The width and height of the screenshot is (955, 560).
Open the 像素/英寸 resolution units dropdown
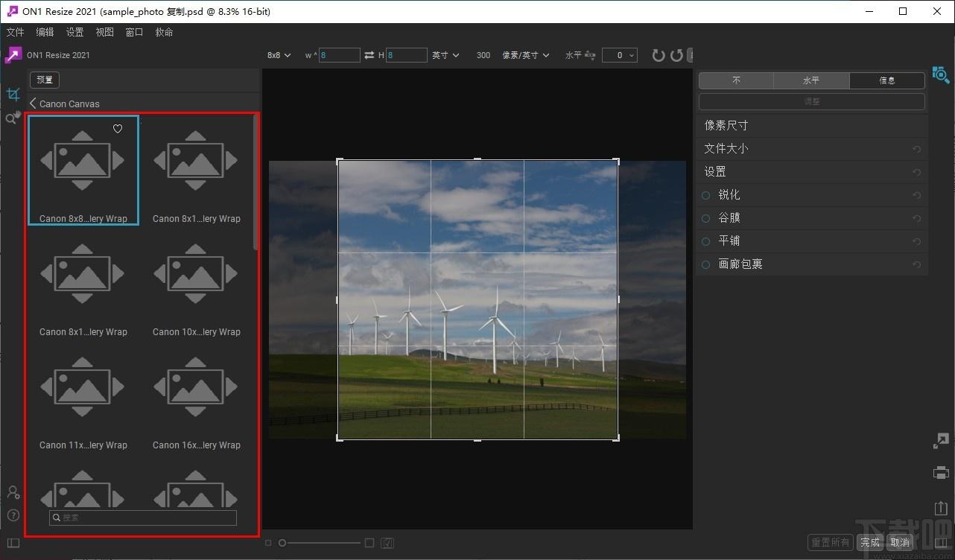526,55
